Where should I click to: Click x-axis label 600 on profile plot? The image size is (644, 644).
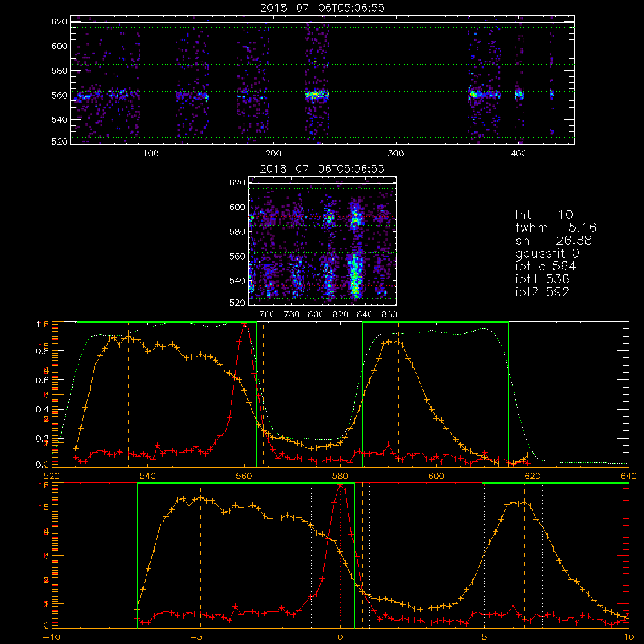click(x=436, y=476)
